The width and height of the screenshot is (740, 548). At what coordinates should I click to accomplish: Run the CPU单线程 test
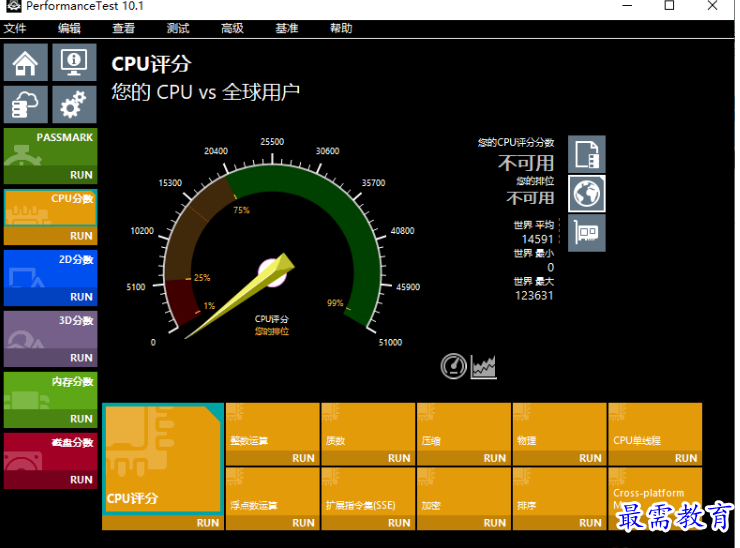tap(656, 434)
